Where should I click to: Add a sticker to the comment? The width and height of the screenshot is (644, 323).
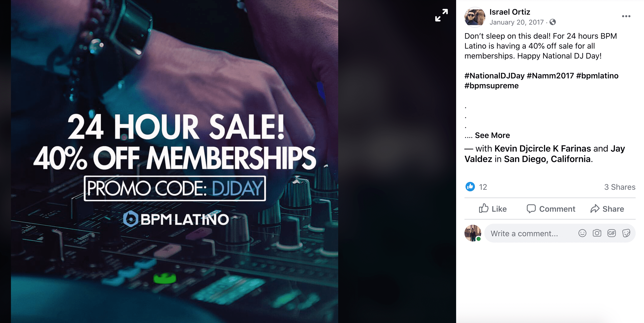pos(626,233)
